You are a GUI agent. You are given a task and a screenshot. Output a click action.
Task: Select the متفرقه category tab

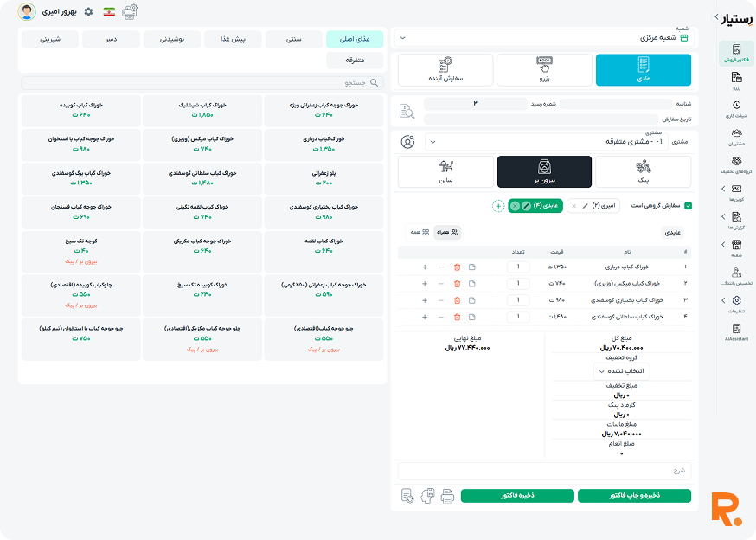click(x=355, y=61)
